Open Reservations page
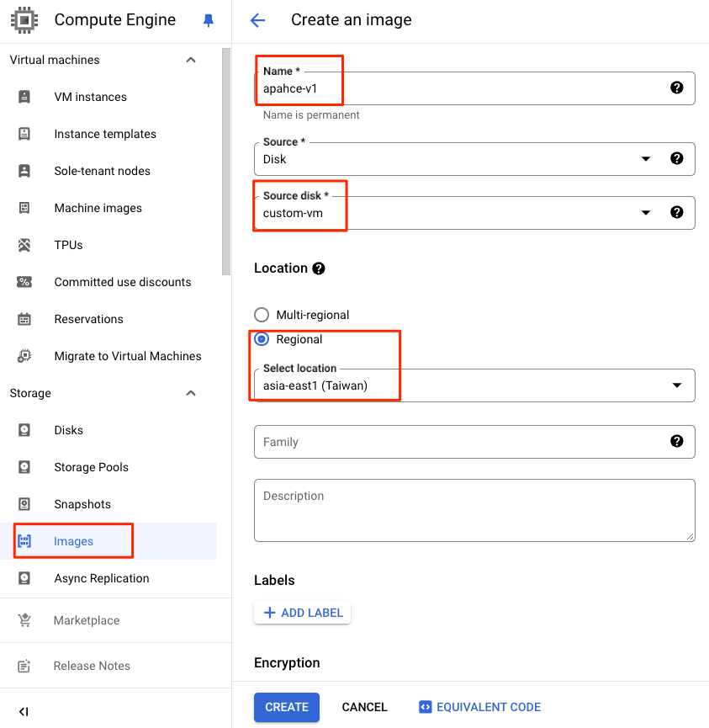Viewport: 709px width, 728px height. 88,319
